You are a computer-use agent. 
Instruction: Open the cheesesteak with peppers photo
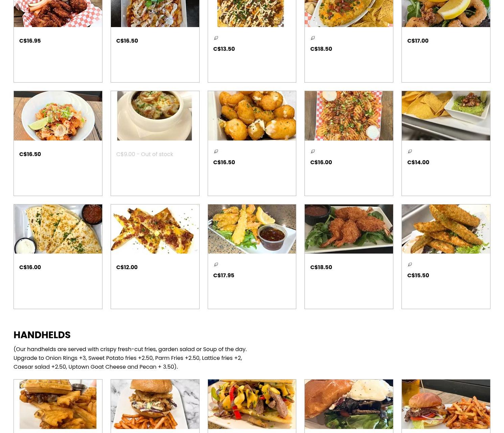(252, 404)
